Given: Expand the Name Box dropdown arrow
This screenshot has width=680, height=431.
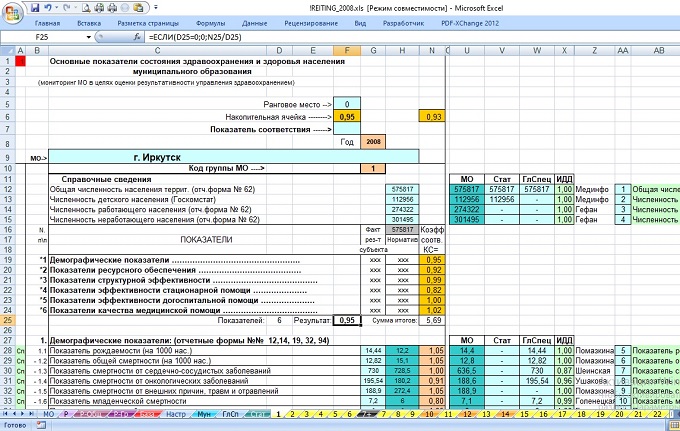Looking at the screenshot, I should [x=88, y=37].
